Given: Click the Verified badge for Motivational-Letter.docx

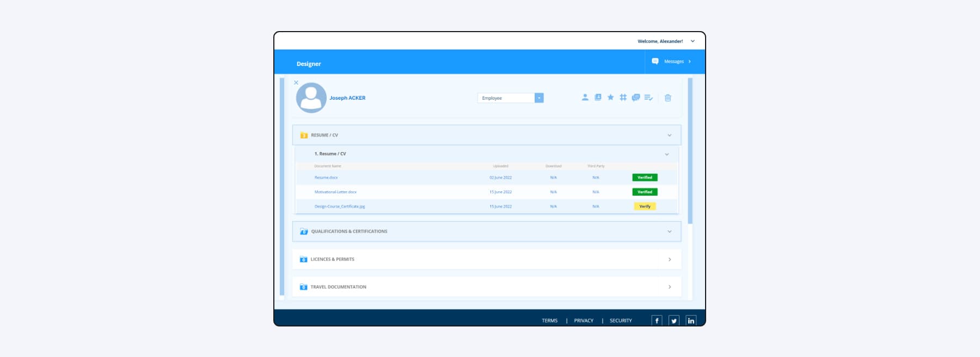Looking at the screenshot, I should (x=645, y=192).
